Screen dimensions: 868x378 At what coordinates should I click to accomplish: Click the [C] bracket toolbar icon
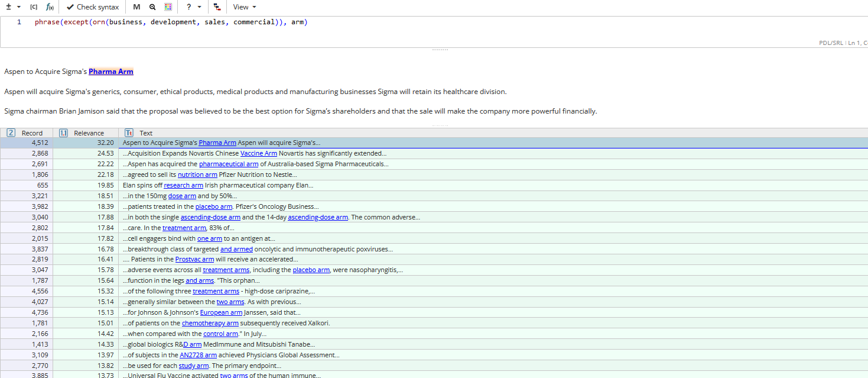[x=34, y=7]
